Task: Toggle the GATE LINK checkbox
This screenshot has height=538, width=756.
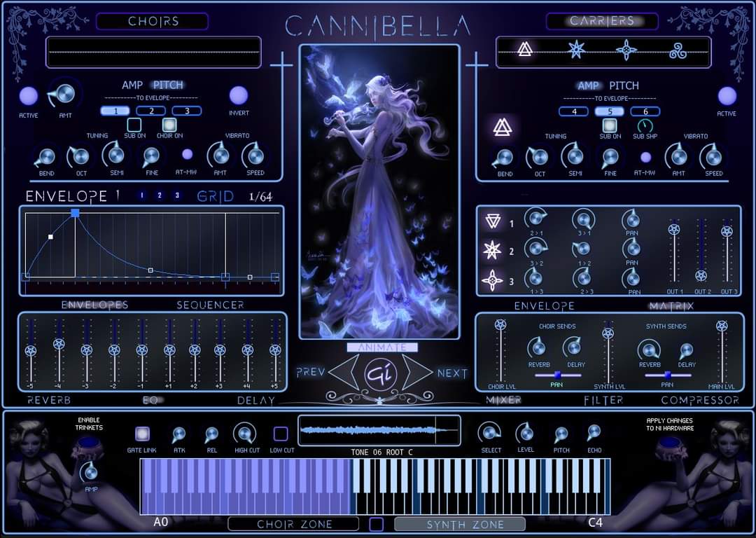Action: [142, 434]
